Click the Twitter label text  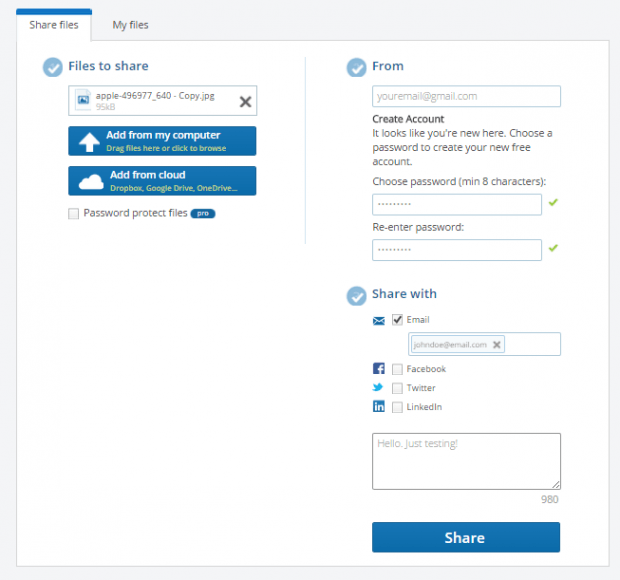tap(421, 388)
